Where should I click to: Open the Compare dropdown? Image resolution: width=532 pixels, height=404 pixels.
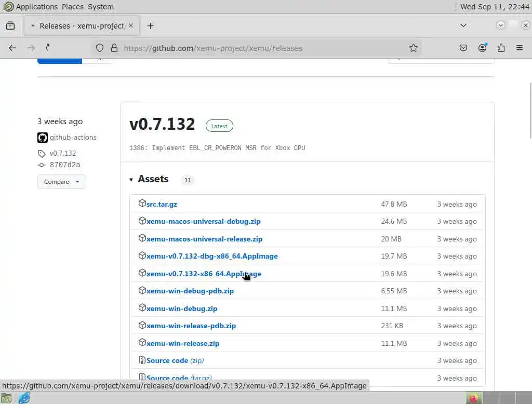click(x=61, y=182)
